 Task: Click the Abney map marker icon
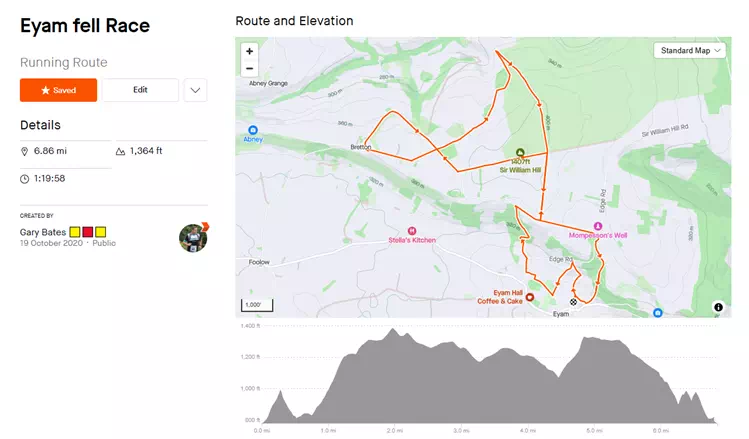pyautogui.click(x=253, y=129)
